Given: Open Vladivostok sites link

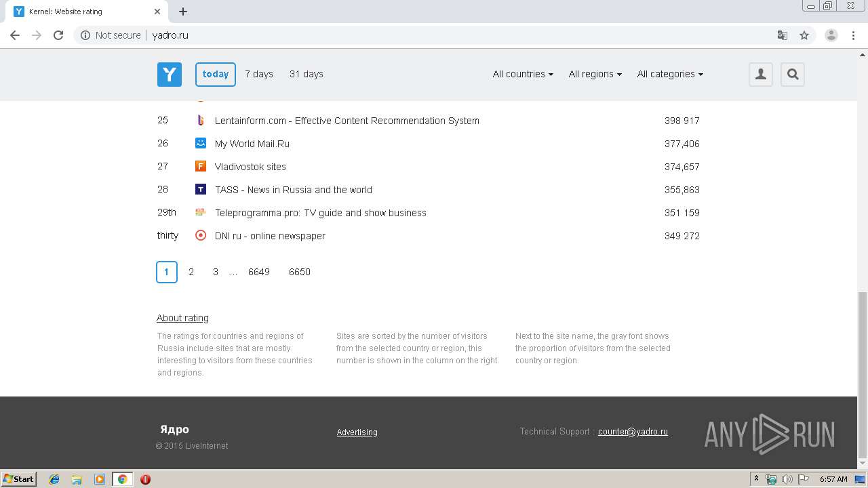Looking at the screenshot, I should [x=250, y=167].
